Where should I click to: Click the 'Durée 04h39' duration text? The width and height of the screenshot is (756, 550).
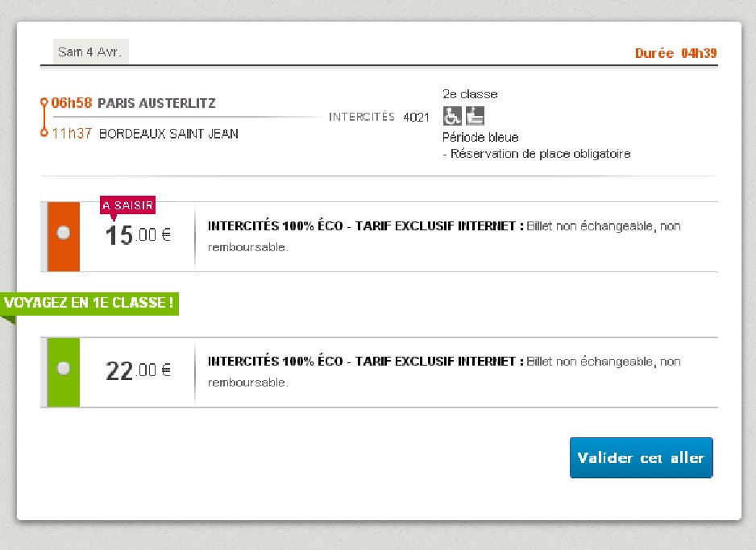675,53
